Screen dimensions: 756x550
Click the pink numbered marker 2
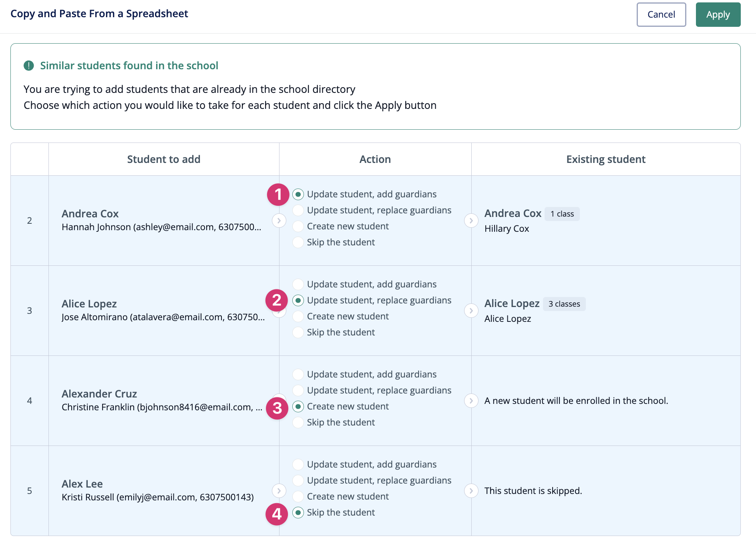click(x=277, y=300)
